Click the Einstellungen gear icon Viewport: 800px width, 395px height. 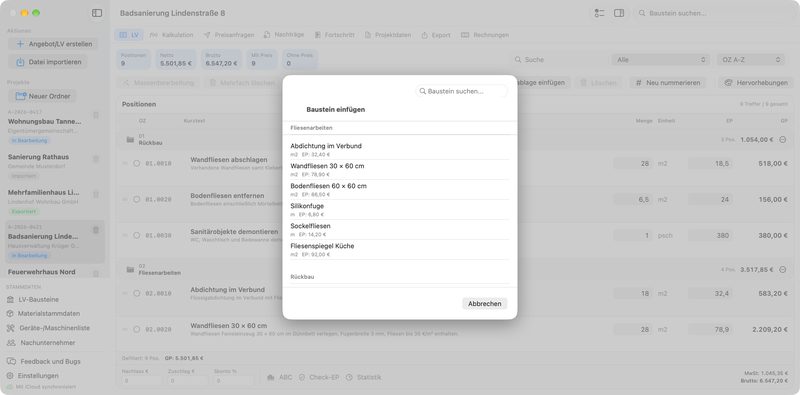tap(10, 376)
